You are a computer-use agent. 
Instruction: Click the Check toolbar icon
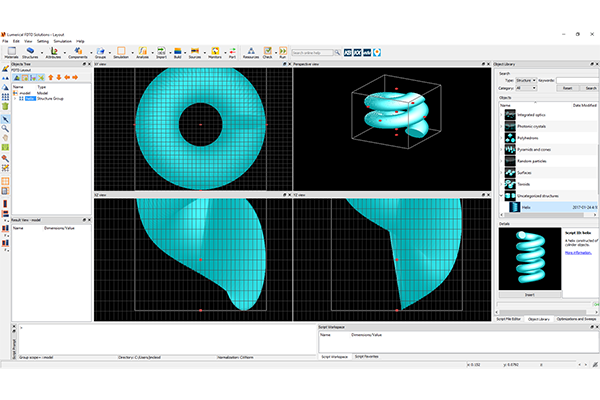click(x=267, y=51)
